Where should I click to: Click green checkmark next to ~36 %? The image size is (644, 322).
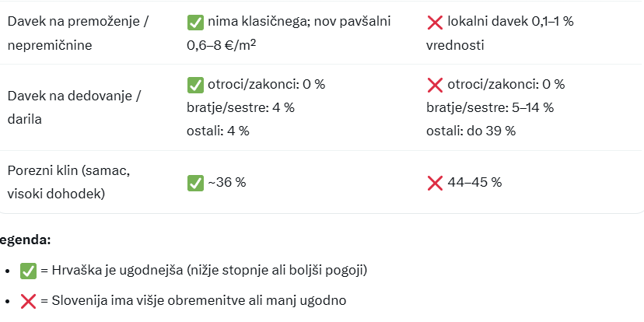click(x=195, y=183)
